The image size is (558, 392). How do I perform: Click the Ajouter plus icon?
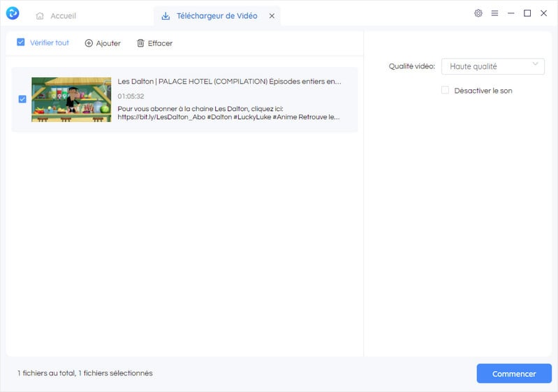[x=89, y=43]
